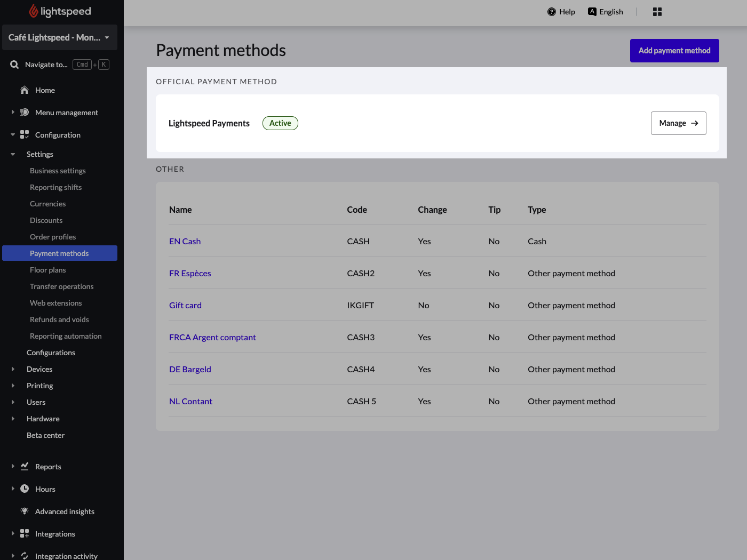747x560 pixels.
Task: Click the Integrations grid-plus icon
Action: click(x=25, y=534)
